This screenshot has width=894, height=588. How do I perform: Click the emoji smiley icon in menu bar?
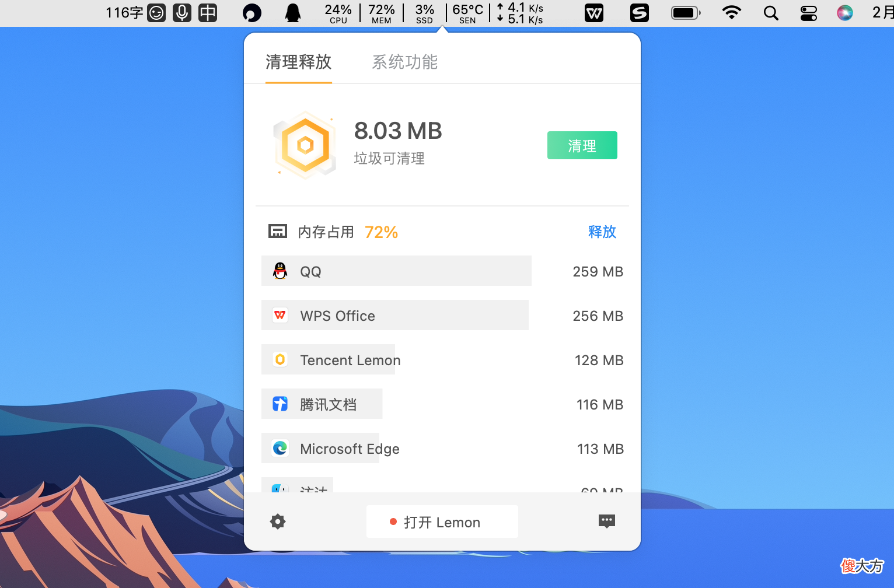point(156,13)
